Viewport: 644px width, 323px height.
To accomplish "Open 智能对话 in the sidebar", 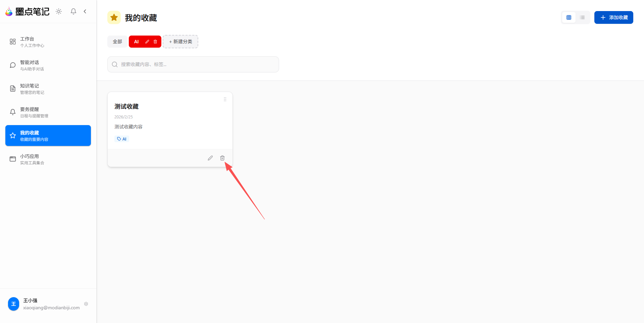I will [48, 65].
